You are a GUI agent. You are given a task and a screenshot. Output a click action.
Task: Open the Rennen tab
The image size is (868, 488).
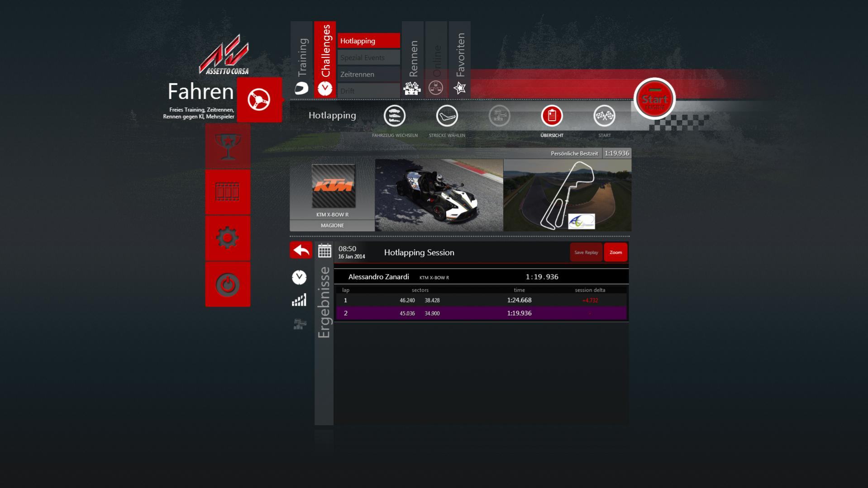pos(413,59)
